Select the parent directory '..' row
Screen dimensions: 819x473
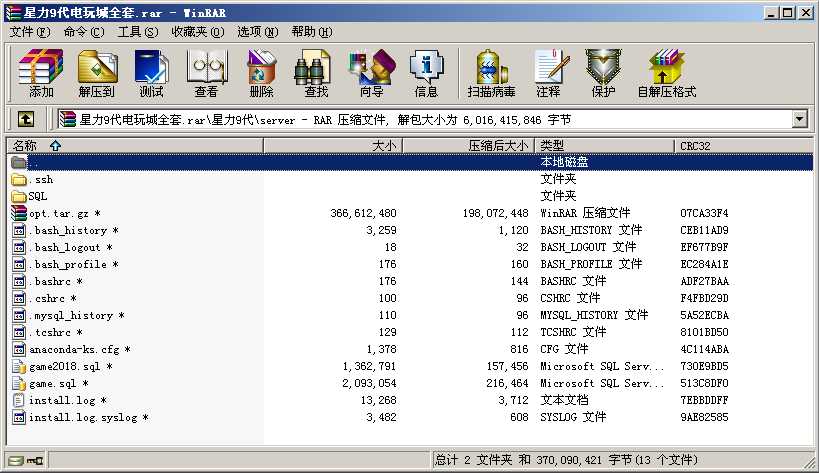tap(410, 162)
